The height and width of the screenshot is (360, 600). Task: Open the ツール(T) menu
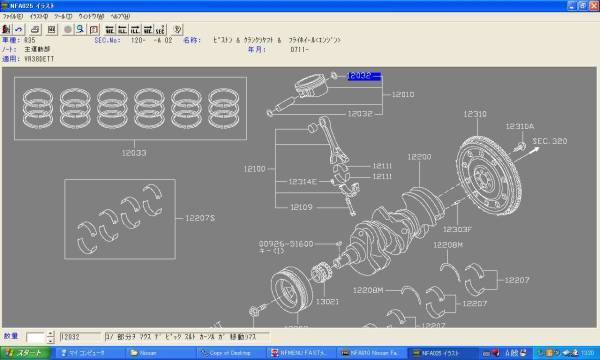[x=63, y=16]
